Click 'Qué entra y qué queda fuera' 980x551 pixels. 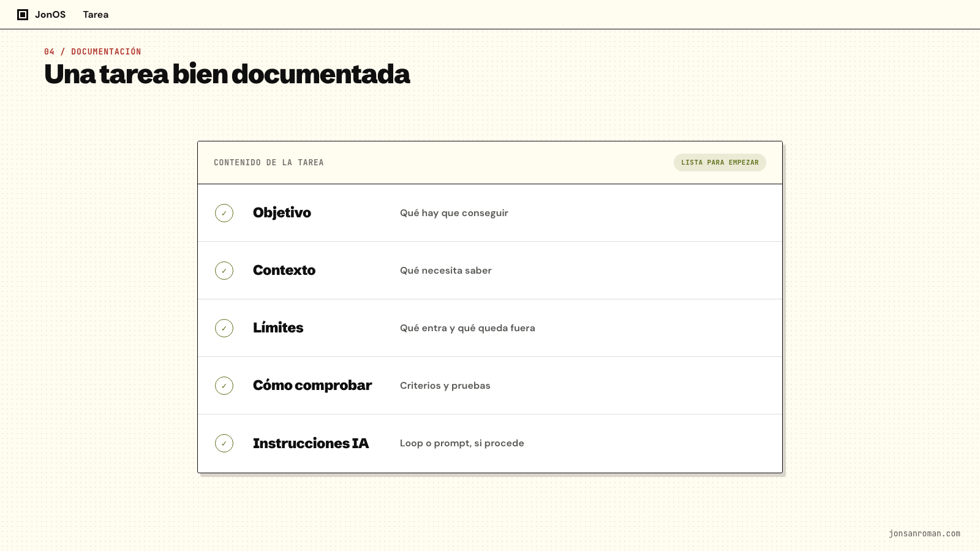[467, 328]
